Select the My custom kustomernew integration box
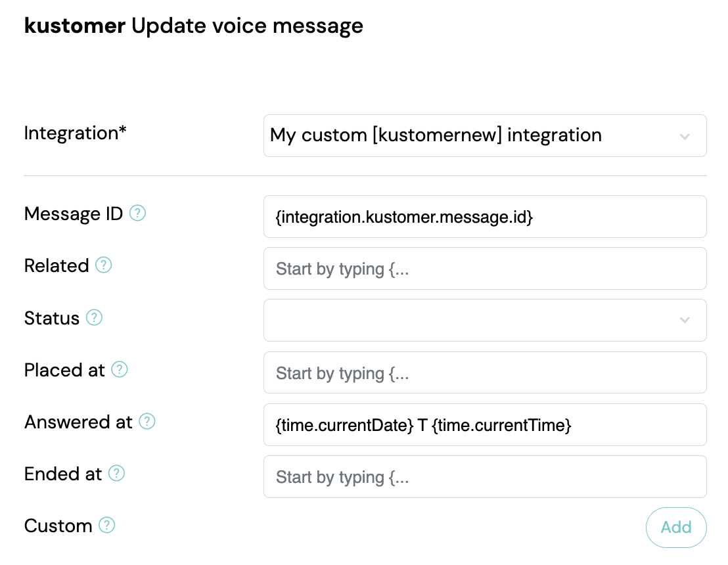Screen dimensions: 728x565 point(485,135)
